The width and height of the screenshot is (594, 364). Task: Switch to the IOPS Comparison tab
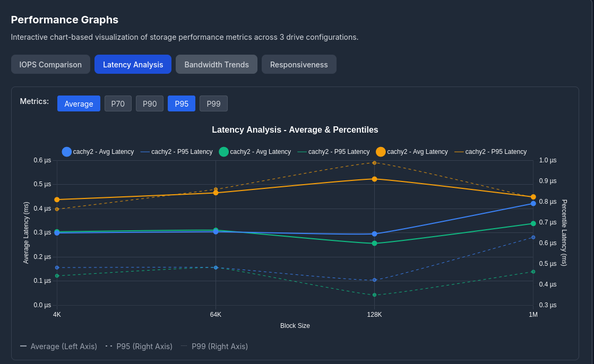tap(50, 64)
